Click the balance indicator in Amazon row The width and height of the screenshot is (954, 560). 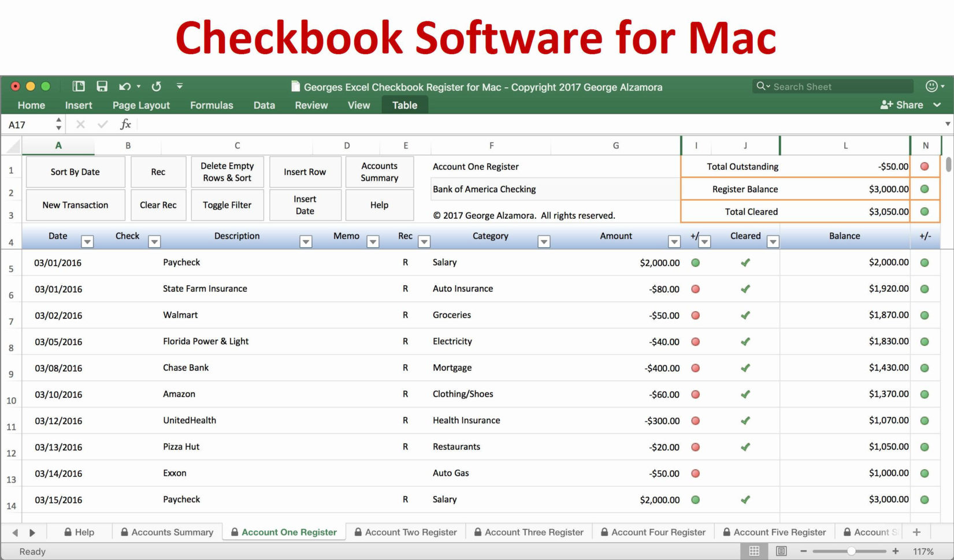pos(925,394)
